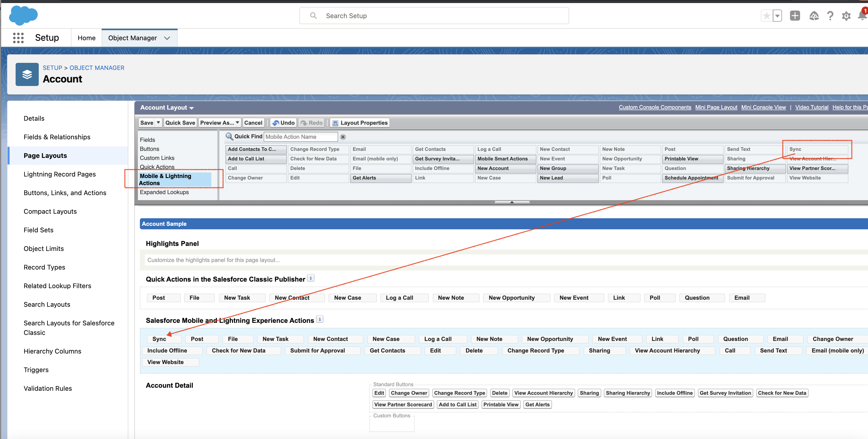Open the Mini Page Layout link
This screenshot has width=868, height=439.
pyautogui.click(x=716, y=107)
